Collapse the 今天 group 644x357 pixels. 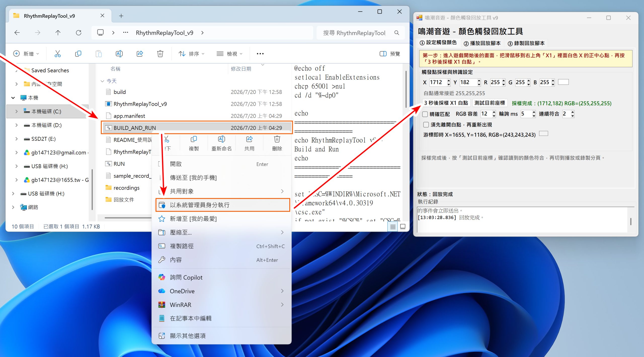tap(102, 81)
